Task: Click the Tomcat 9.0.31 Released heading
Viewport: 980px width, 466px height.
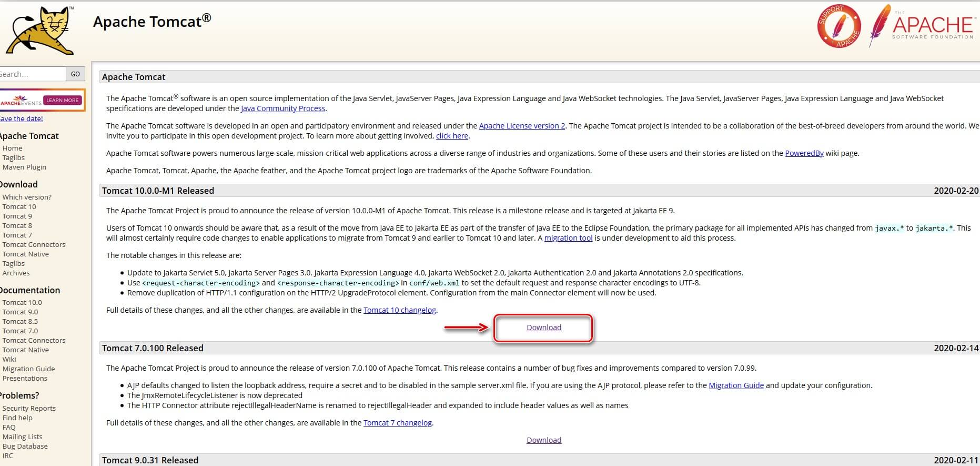Action: click(x=150, y=460)
